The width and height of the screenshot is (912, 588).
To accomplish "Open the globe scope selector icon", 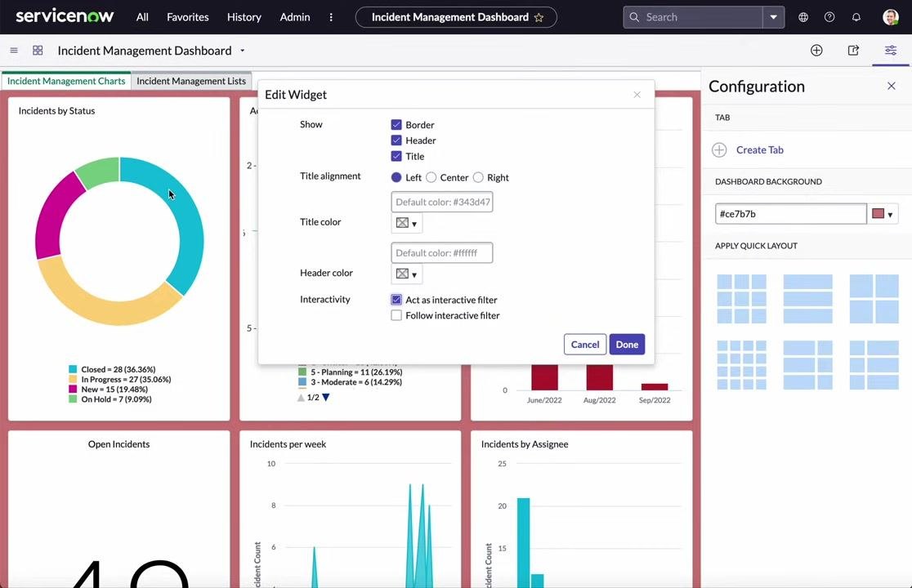I will (x=803, y=17).
